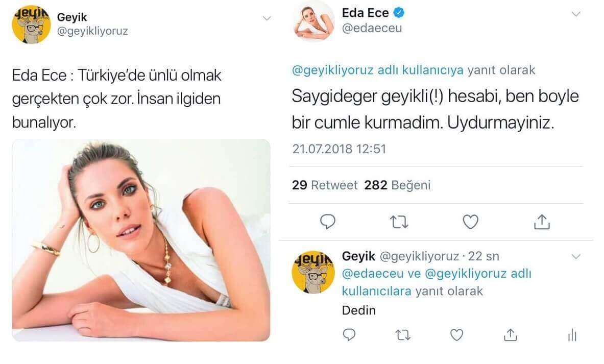Retweet Eda Ece's reply tweet

pyautogui.click(x=399, y=222)
